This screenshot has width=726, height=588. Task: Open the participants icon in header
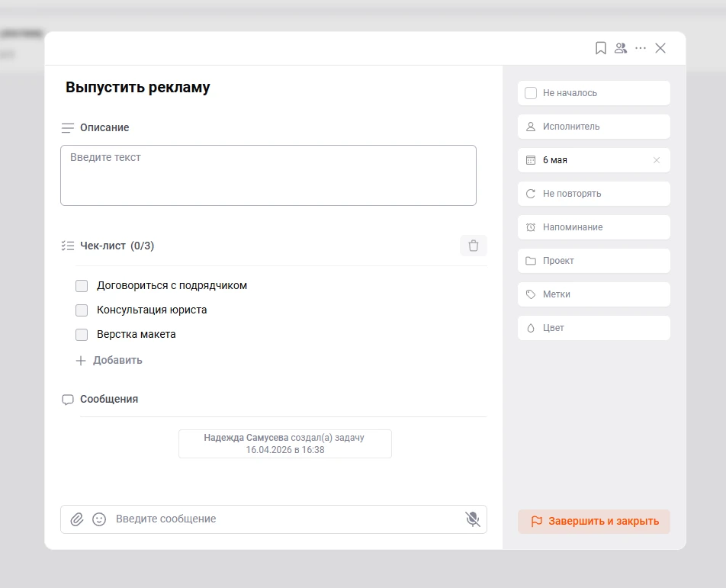(621, 48)
